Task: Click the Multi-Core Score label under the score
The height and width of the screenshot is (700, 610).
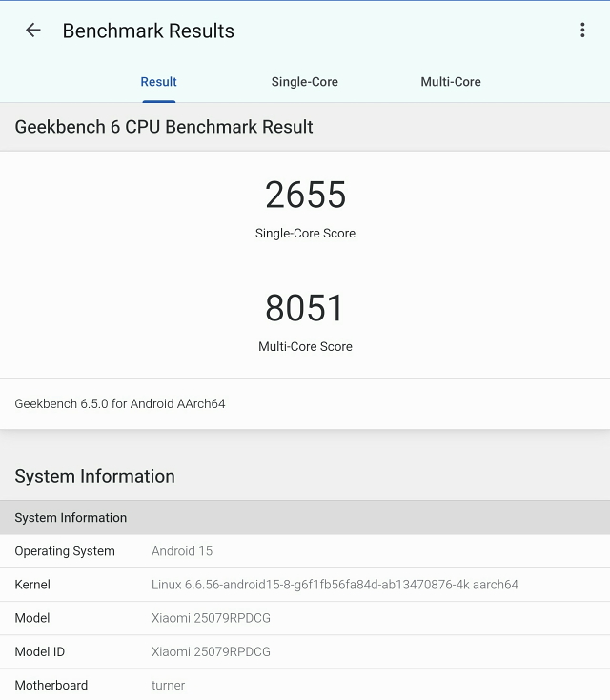Action: 305,347
